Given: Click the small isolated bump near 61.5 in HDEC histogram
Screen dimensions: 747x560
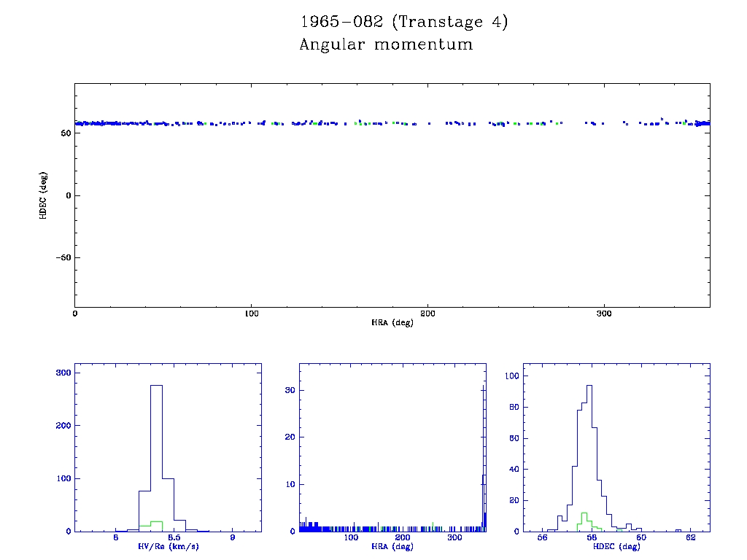Looking at the screenshot, I should [x=678, y=529].
